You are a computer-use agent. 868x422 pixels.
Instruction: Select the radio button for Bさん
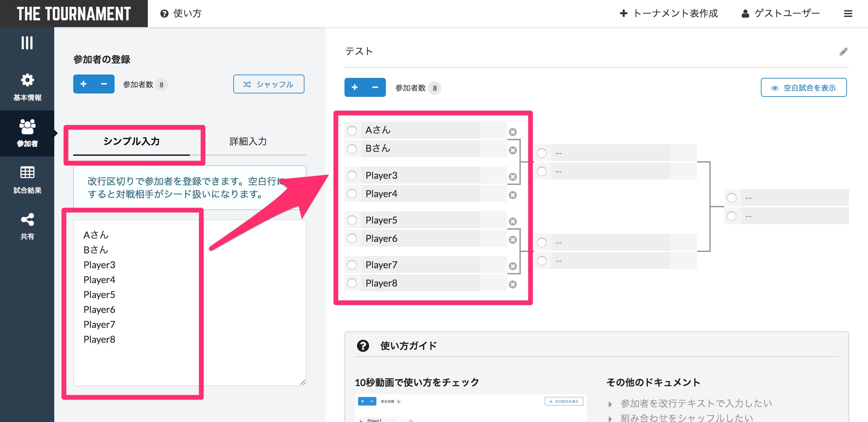pyautogui.click(x=352, y=149)
